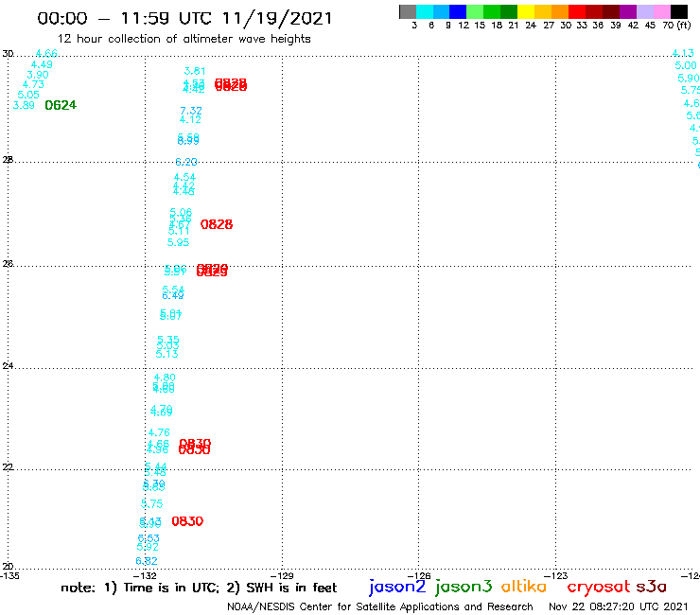This screenshot has height=615, width=700.
Task: Click wave height value '3.89' beside 0624
Action: point(24,105)
